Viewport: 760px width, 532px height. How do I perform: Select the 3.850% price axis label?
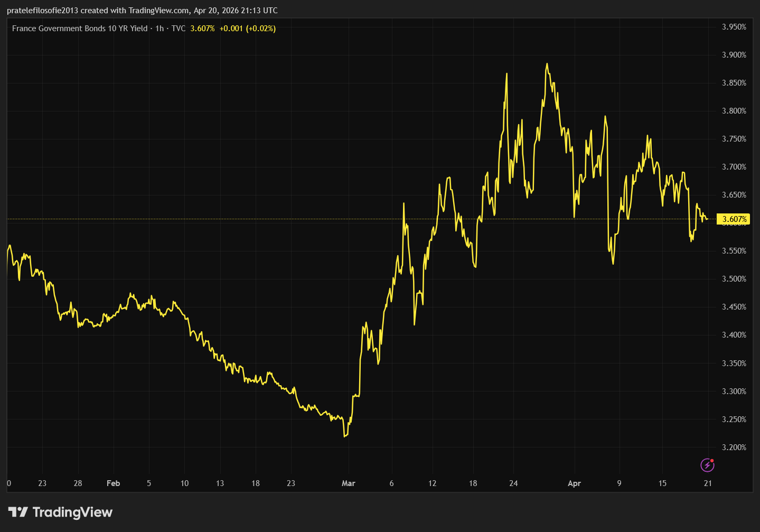coord(734,83)
